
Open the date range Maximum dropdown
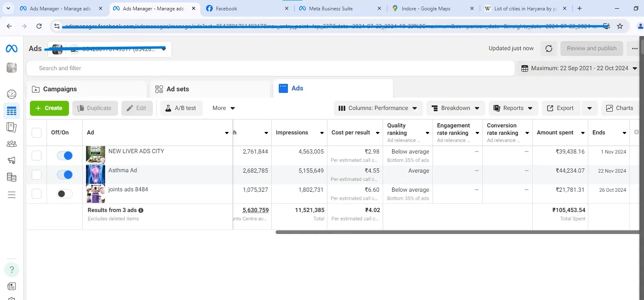click(579, 68)
